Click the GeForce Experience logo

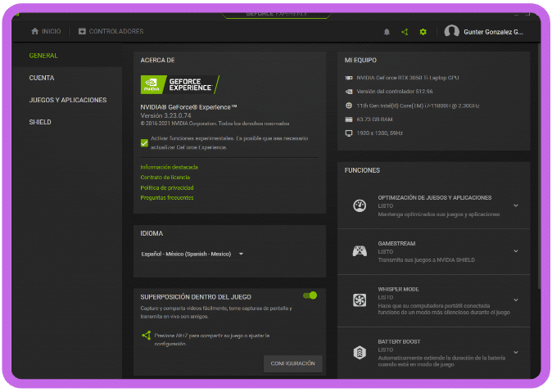click(179, 84)
